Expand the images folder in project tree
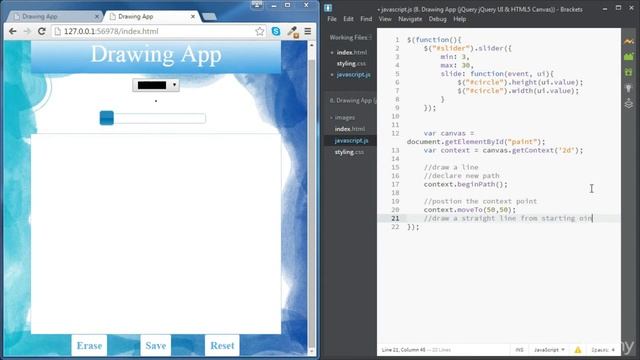The width and height of the screenshot is (640, 360). 343,118
